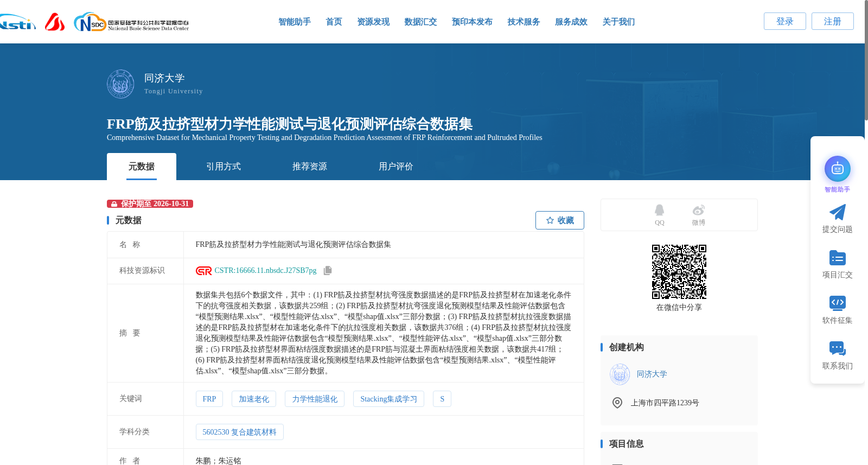Open the CSTR:16666.11.nbsdc.J27SB7pg link
Image resolution: width=868 pixels, height=465 pixels.
[x=265, y=271]
